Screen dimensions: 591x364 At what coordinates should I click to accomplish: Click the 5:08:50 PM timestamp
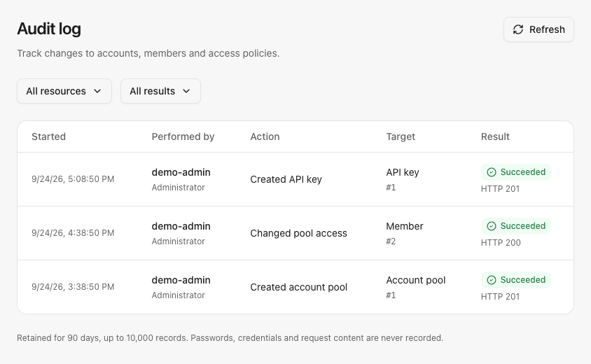(x=73, y=179)
